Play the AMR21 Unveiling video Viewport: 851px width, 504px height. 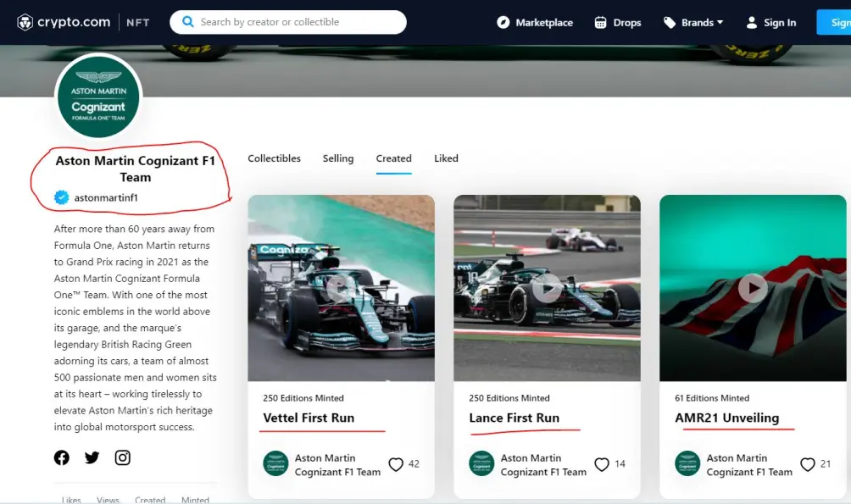pyautogui.click(x=753, y=288)
